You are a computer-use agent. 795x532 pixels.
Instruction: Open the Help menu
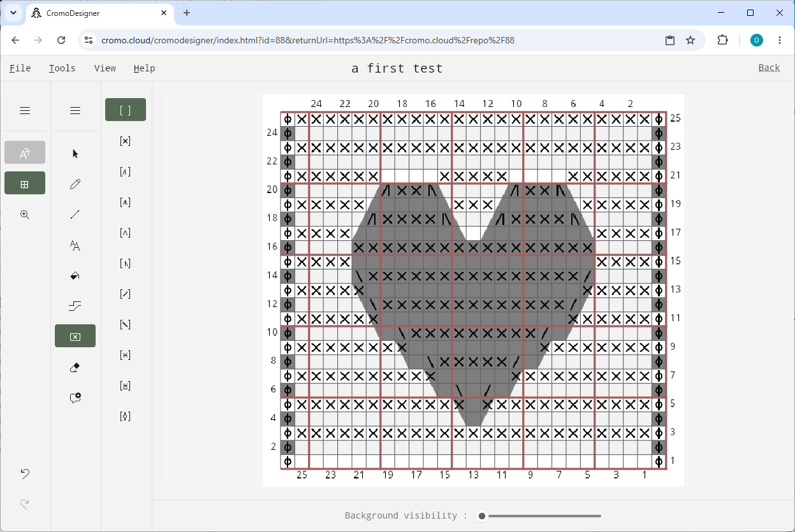(x=145, y=68)
